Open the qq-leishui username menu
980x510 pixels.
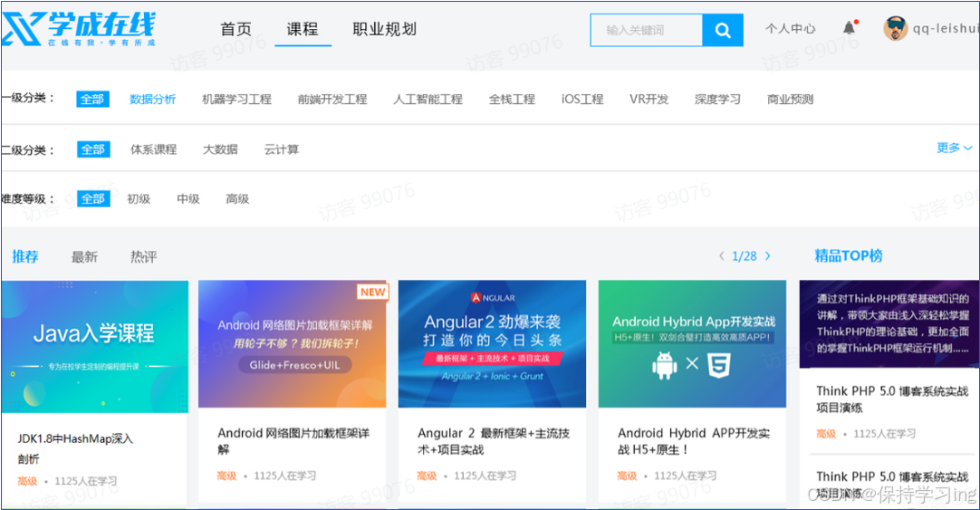946,29
